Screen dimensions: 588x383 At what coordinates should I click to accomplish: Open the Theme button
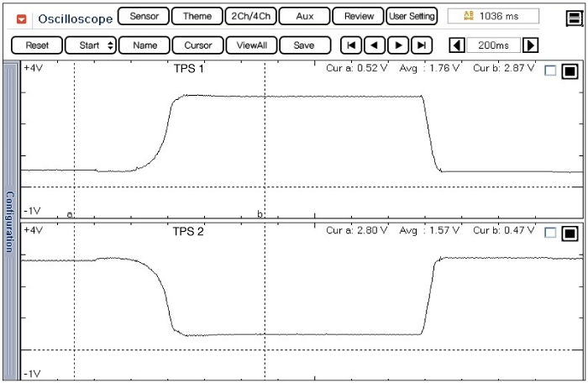[x=197, y=17]
